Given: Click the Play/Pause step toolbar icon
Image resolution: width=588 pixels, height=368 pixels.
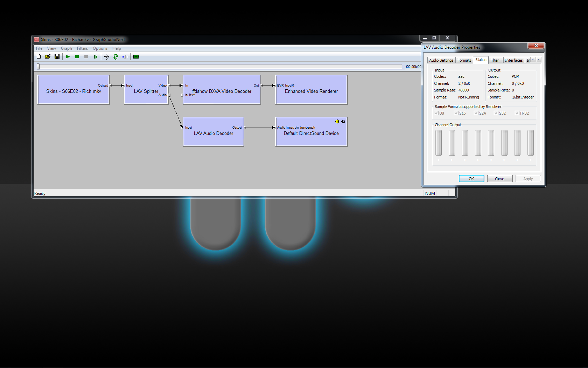Looking at the screenshot, I should pos(95,57).
